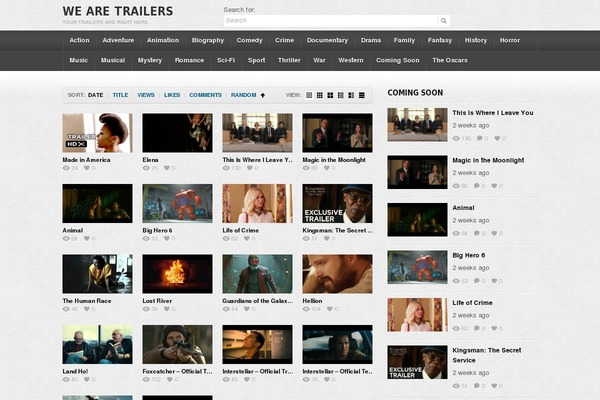The height and width of the screenshot is (400, 600).
Task: Open the Coming Soon menu item
Action: (x=398, y=60)
